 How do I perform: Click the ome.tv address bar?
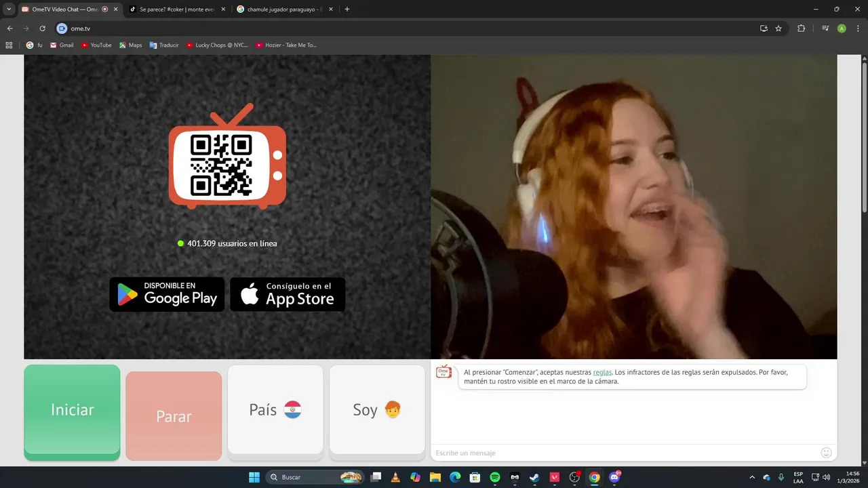coord(407,28)
